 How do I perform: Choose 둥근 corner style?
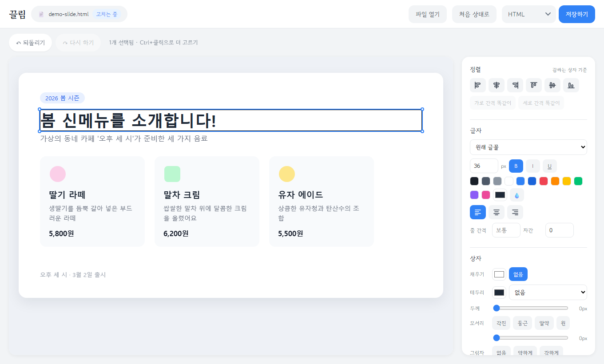pyautogui.click(x=523, y=323)
